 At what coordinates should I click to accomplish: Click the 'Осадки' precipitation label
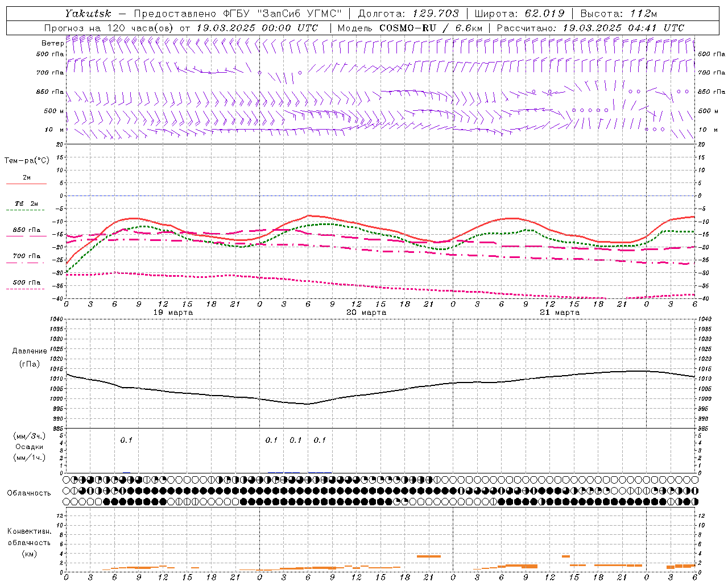click(x=30, y=447)
